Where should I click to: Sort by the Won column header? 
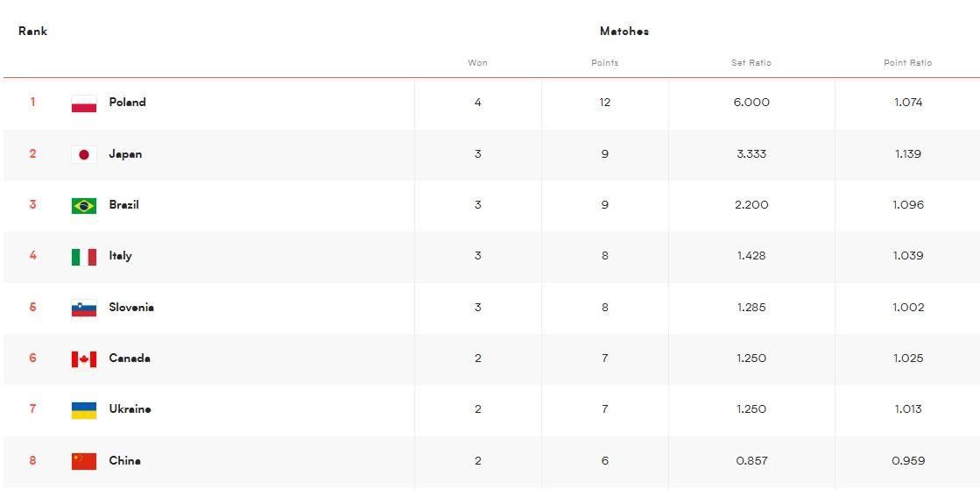pos(477,62)
